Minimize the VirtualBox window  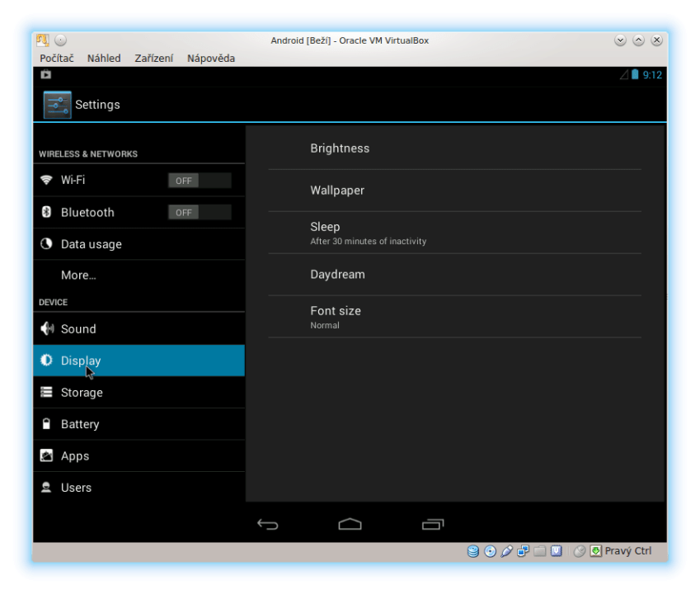click(x=620, y=40)
